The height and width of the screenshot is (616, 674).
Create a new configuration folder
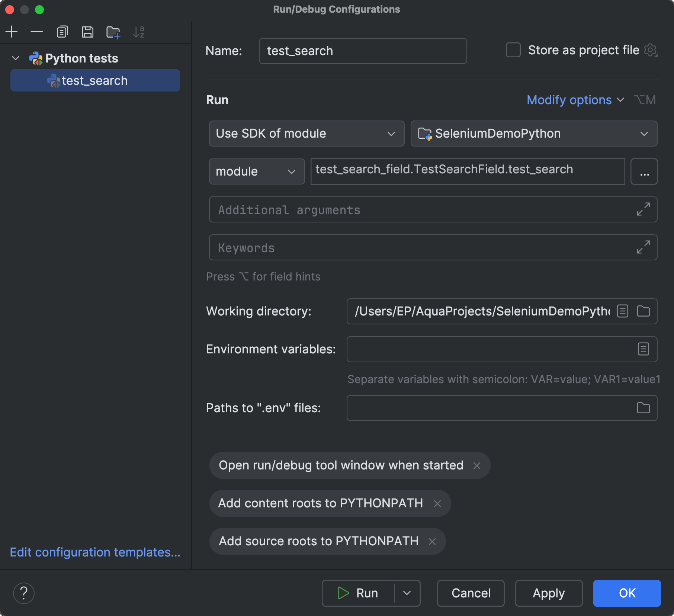coord(113,32)
